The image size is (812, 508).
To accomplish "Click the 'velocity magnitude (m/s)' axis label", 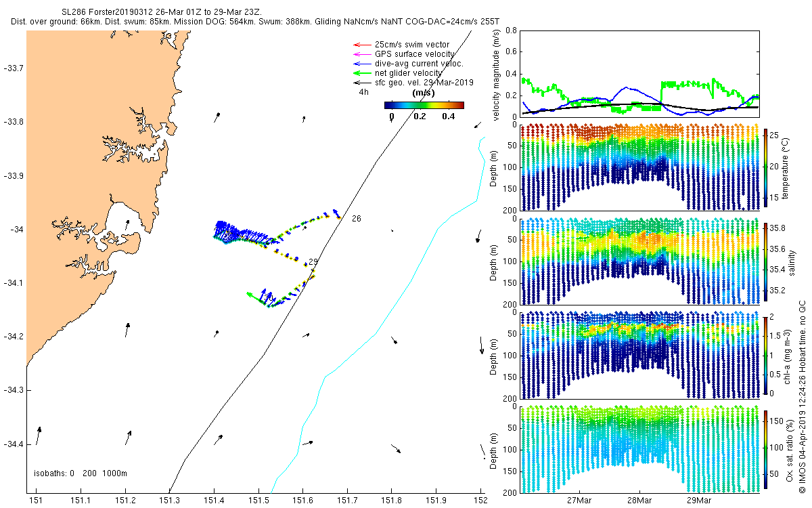I will tap(497, 75).
